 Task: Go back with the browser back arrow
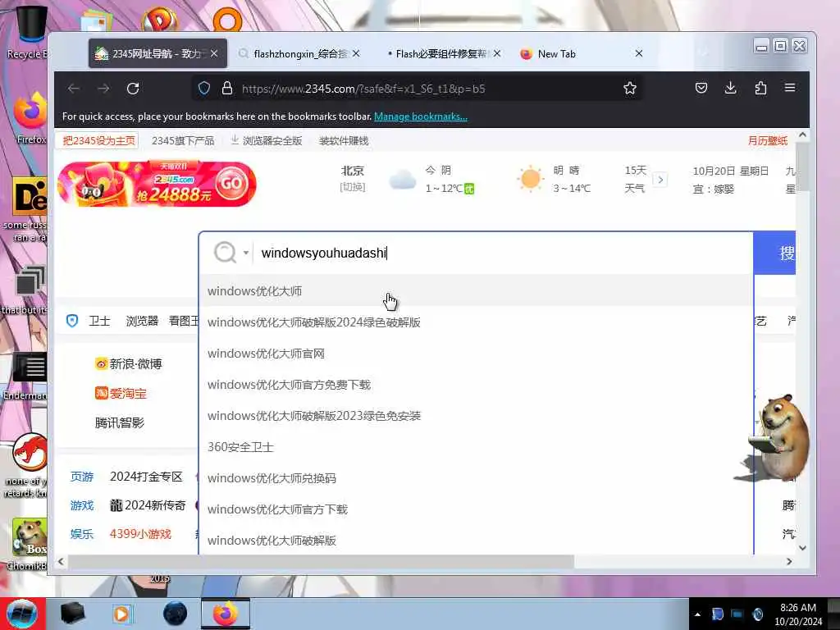click(74, 89)
